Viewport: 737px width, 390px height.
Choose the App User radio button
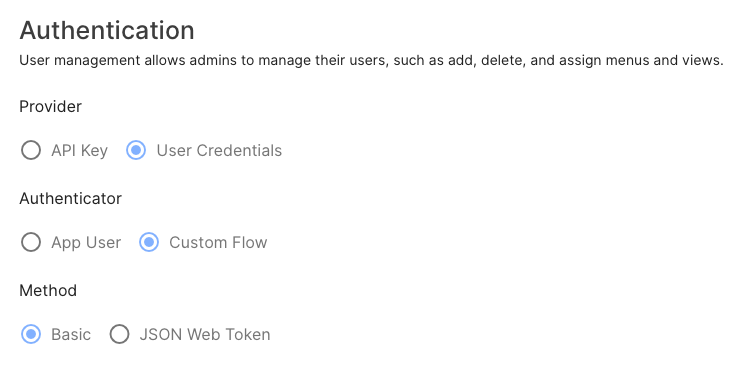[31, 242]
